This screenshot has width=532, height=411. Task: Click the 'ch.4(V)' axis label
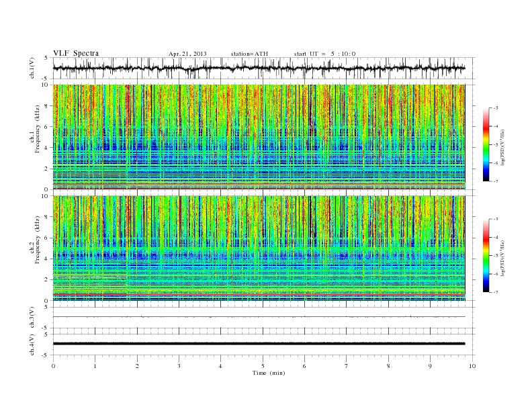(x=32, y=345)
